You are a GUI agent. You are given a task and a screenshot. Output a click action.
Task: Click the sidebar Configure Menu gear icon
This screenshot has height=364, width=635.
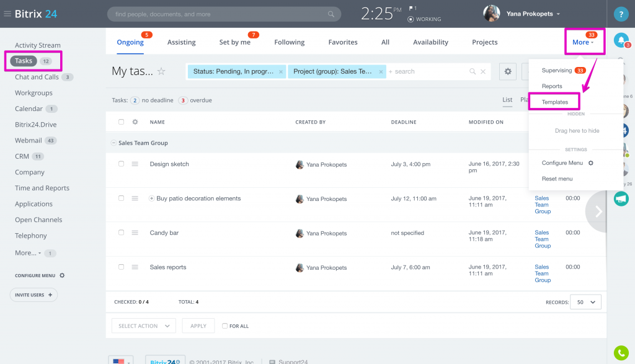62,275
